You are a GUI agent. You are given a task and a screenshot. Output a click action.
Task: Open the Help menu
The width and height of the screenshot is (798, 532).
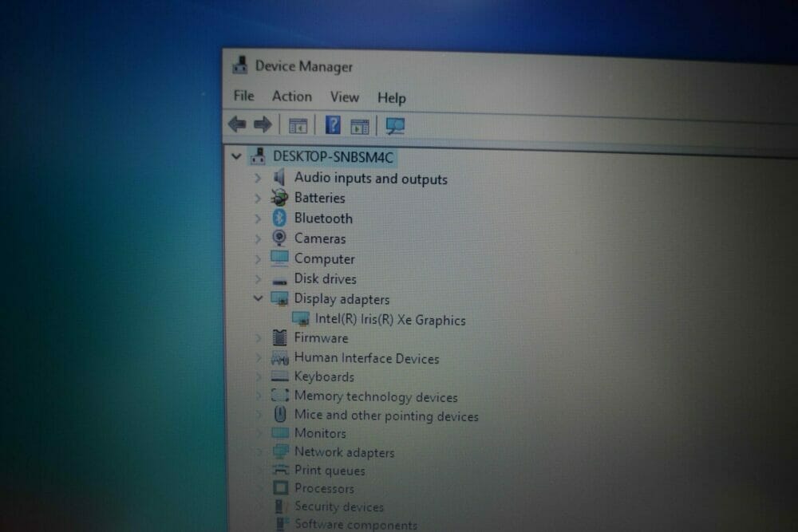coord(391,97)
